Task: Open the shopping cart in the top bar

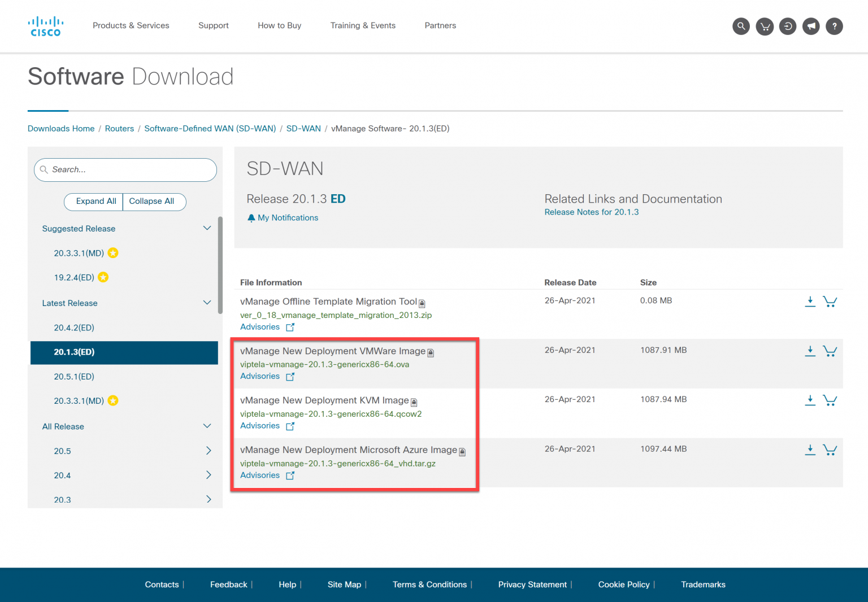Action: click(765, 26)
